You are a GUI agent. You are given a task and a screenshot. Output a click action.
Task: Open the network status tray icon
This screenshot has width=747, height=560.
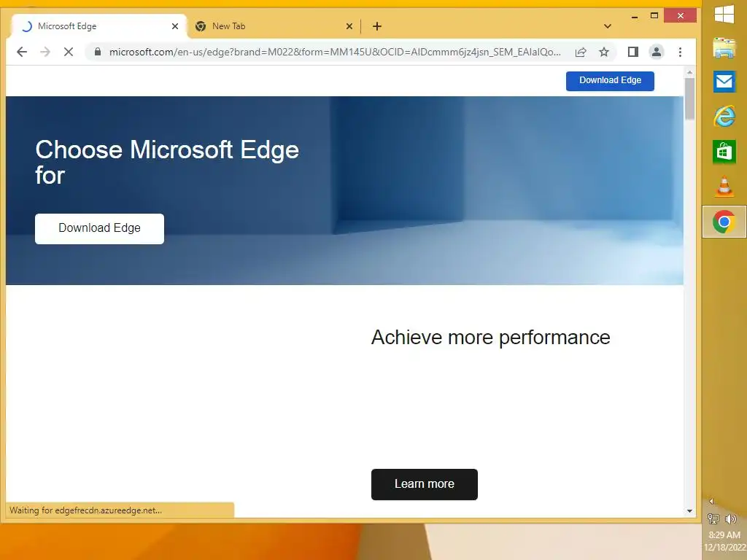(713, 518)
